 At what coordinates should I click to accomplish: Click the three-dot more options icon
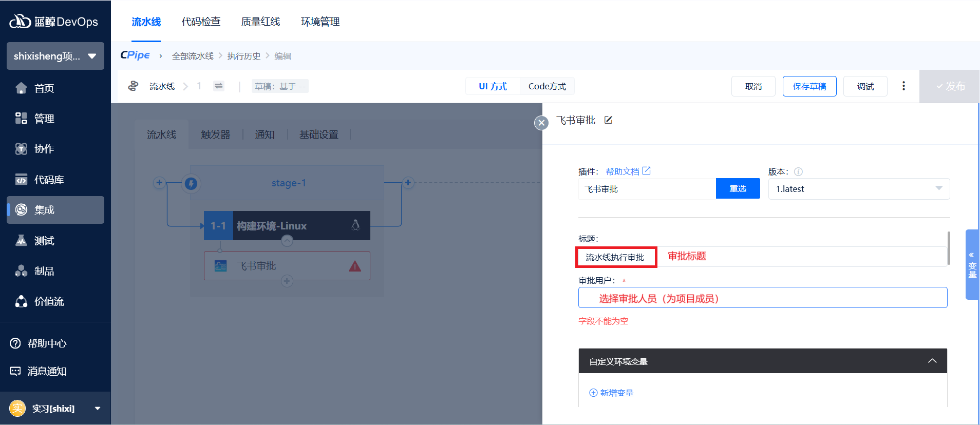903,86
